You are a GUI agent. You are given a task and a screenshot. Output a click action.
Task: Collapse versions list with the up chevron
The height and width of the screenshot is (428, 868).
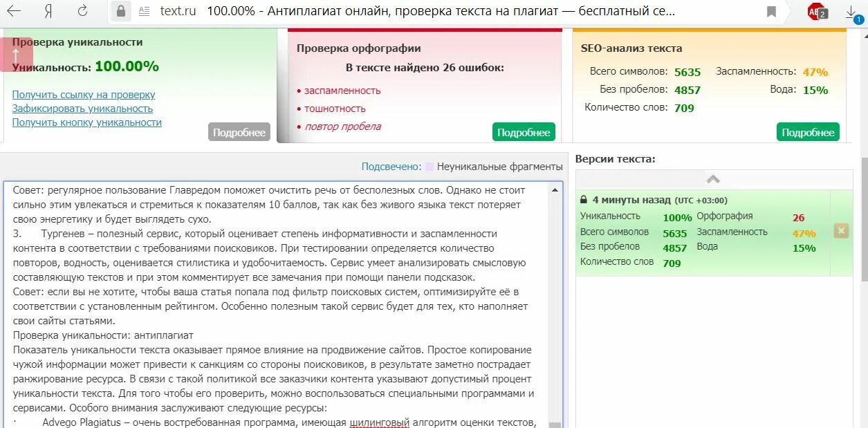point(714,179)
